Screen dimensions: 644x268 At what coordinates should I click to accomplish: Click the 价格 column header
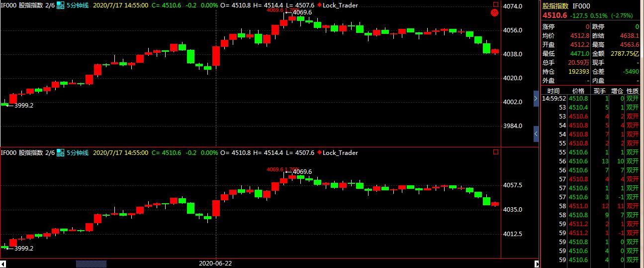578,91
